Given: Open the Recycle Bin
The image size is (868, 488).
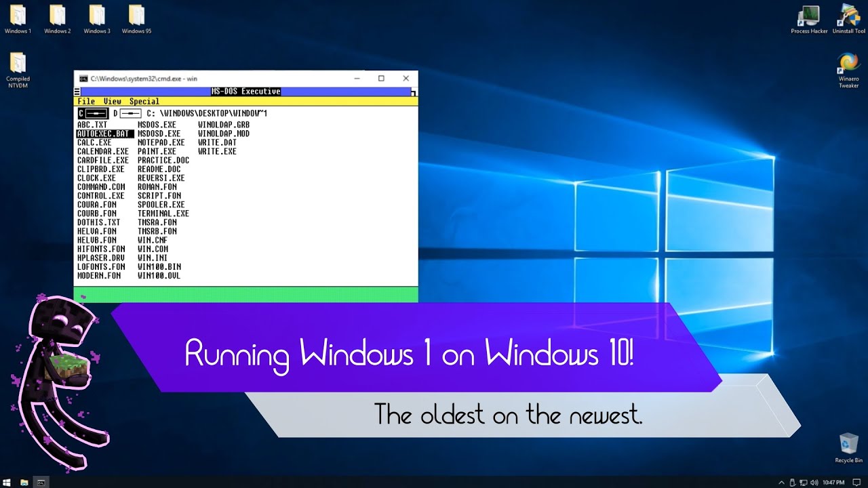Looking at the screenshot, I should pyautogui.click(x=848, y=448).
